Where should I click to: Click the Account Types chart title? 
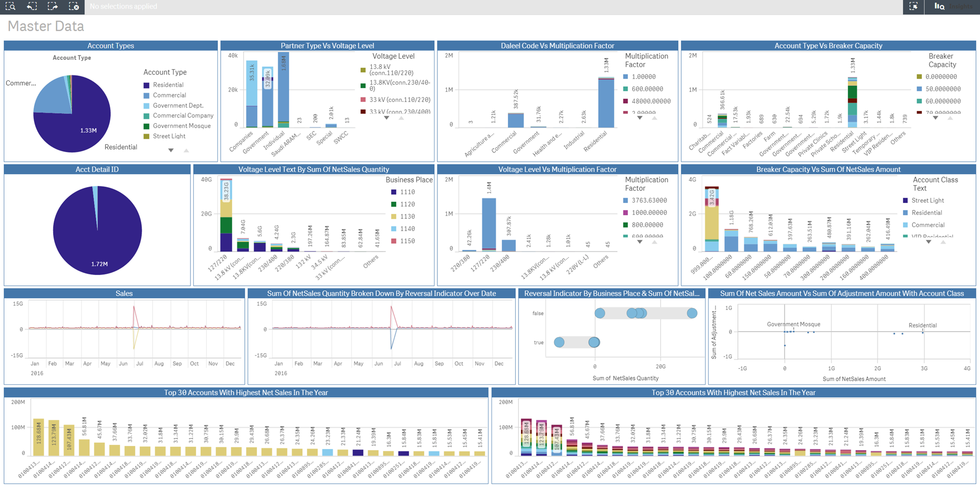[x=111, y=46]
